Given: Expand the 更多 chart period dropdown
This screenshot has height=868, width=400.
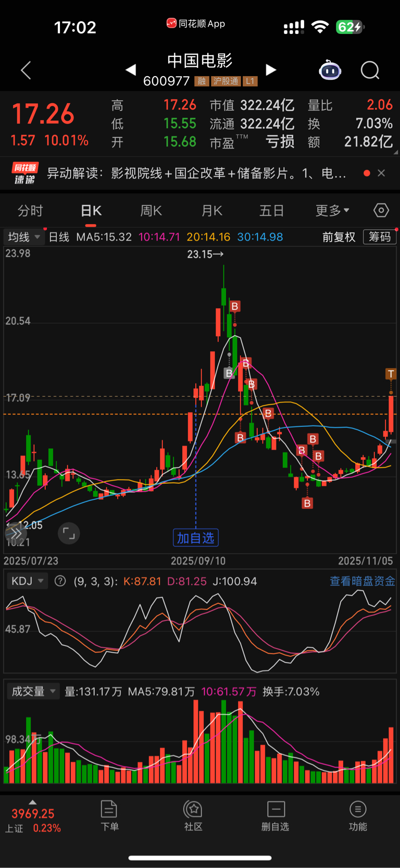Looking at the screenshot, I should (332, 211).
